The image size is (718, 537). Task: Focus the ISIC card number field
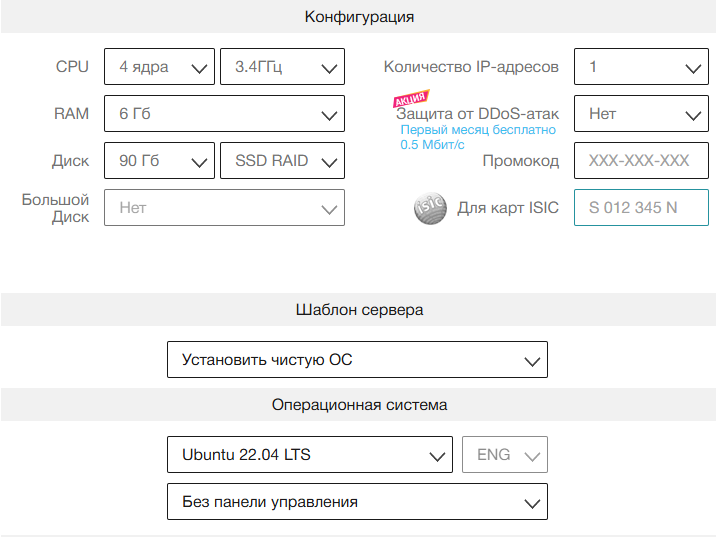coord(641,208)
